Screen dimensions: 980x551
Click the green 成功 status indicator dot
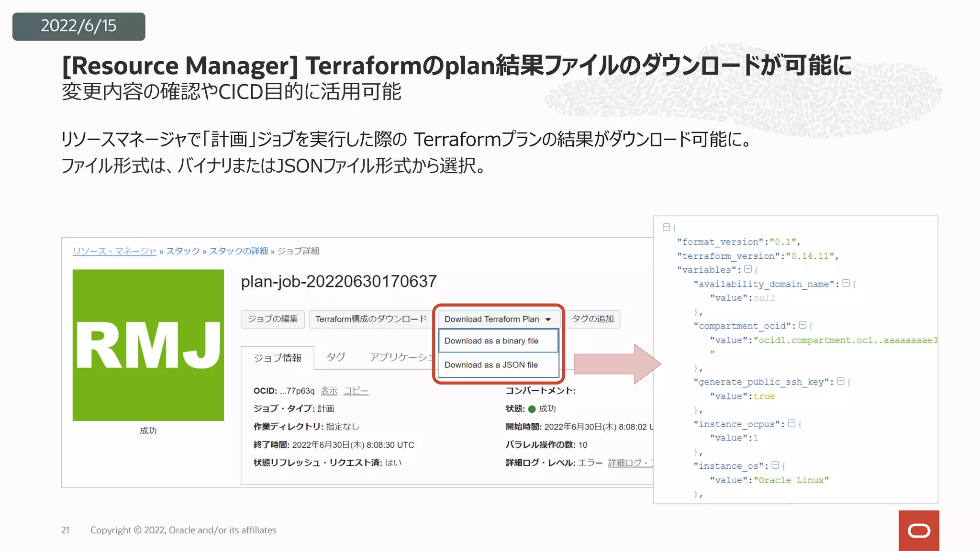pos(532,409)
